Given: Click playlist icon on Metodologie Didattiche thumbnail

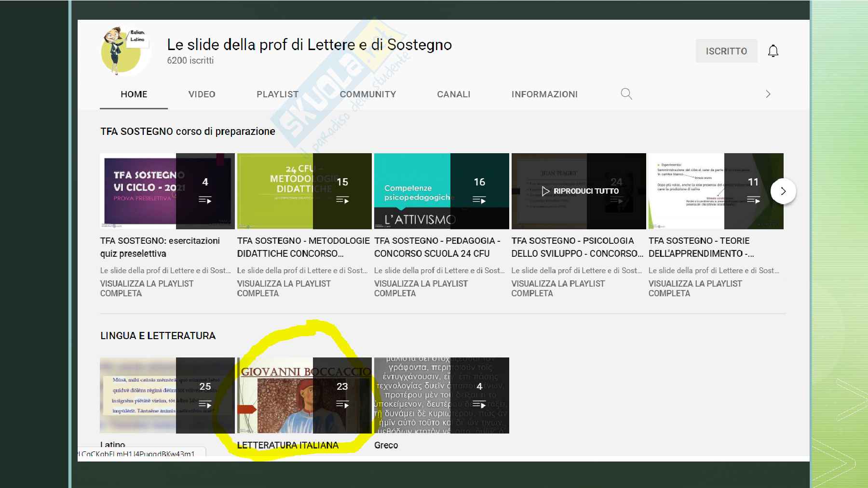Looking at the screenshot, I should tap(342, 200).
